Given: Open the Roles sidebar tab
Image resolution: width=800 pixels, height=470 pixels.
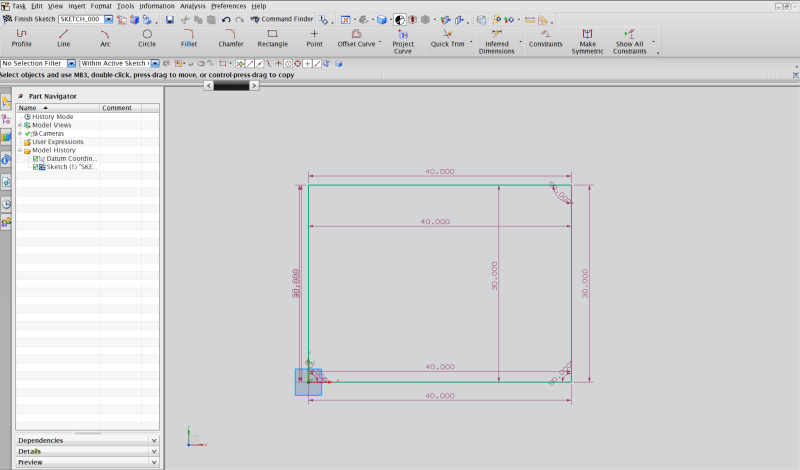Looking at the screenshot, I should point(6,222).
